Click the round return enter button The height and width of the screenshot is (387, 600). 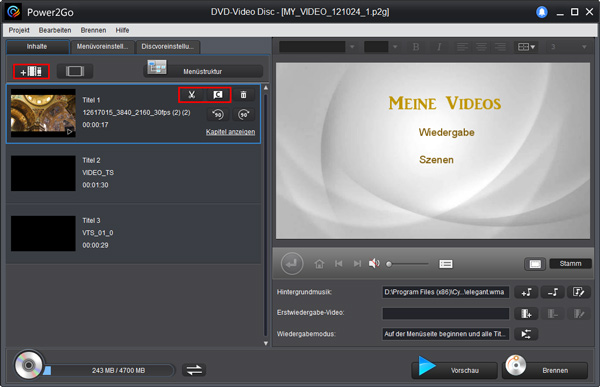(x=292, y=264)
